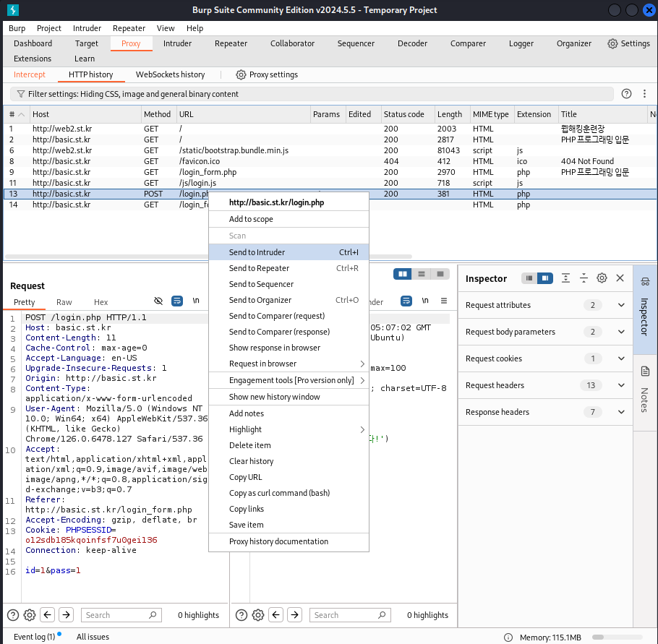Click Clear history in context menu
The image size is (658, 644).
[289, 462]
